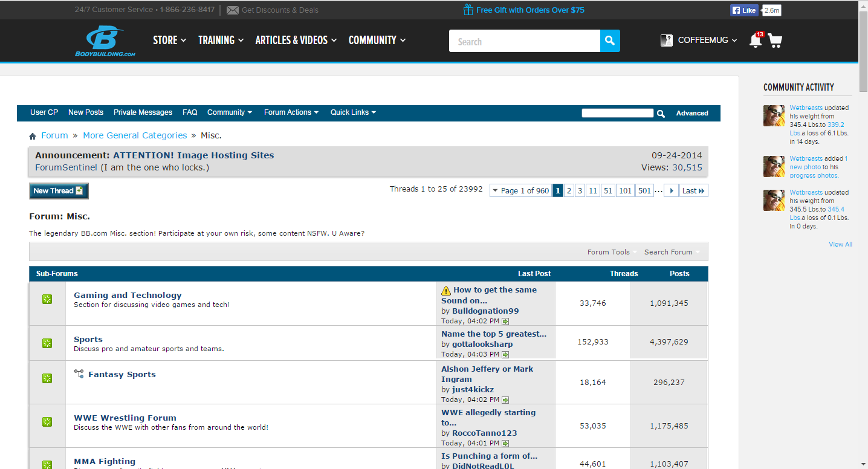Click the ForumSentinel username link
The height and width of the screenshot is (469, 868).
[x=66, y=167]
